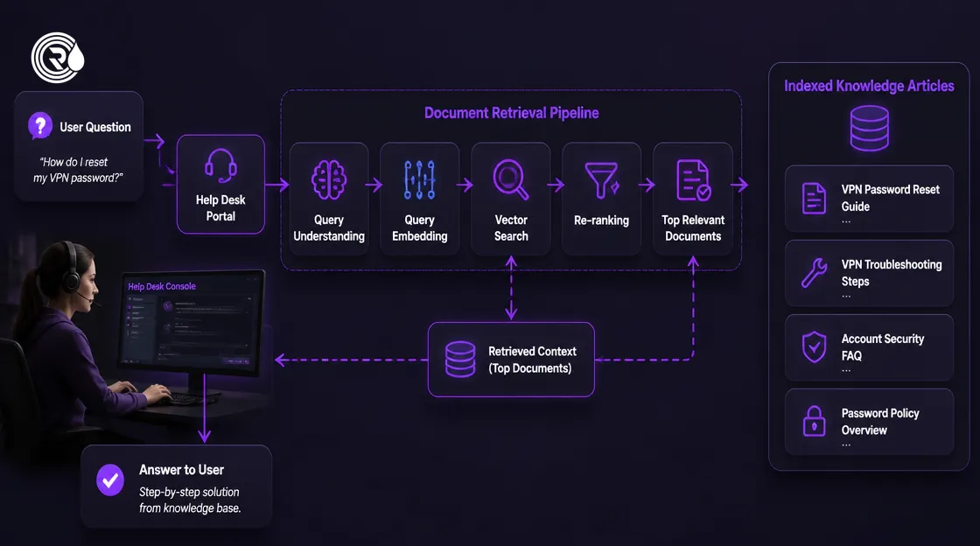Click the Top Relevant Documents checklist icon
The height and width of the screenshot is (546, 980).
[x=693, y=180]
